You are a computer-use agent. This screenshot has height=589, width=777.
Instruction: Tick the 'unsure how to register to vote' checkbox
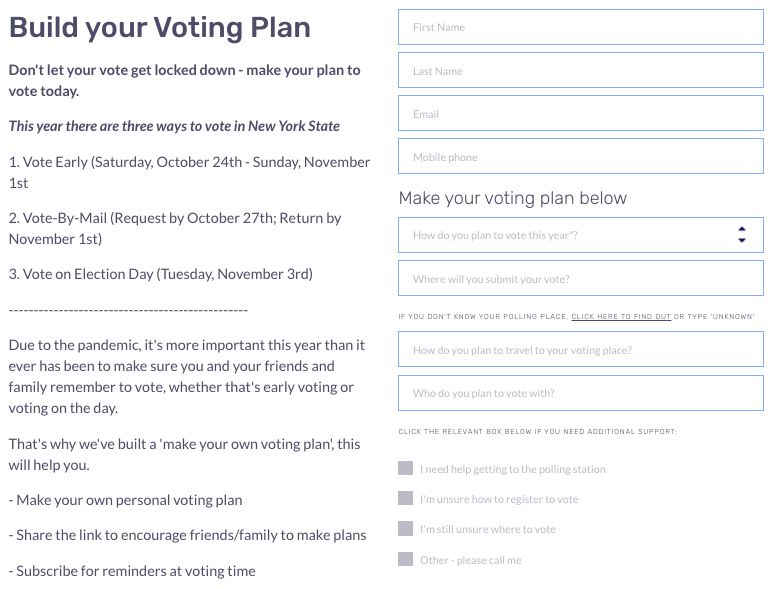(x=405, y=498)
